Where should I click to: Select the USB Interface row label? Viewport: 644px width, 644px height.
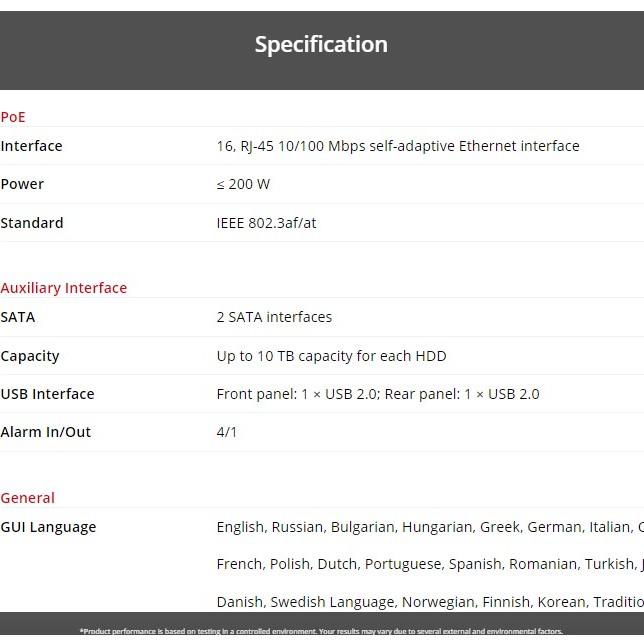click(x=47, y=394)
